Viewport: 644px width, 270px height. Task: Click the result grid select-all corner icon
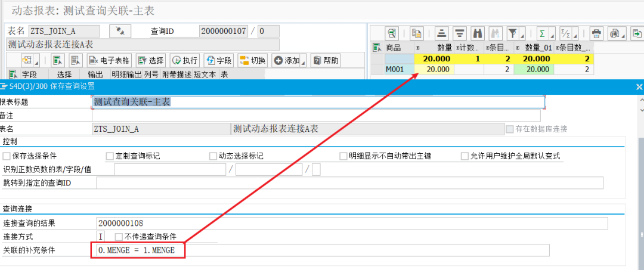pyautogui.click(x=377, y=48)
